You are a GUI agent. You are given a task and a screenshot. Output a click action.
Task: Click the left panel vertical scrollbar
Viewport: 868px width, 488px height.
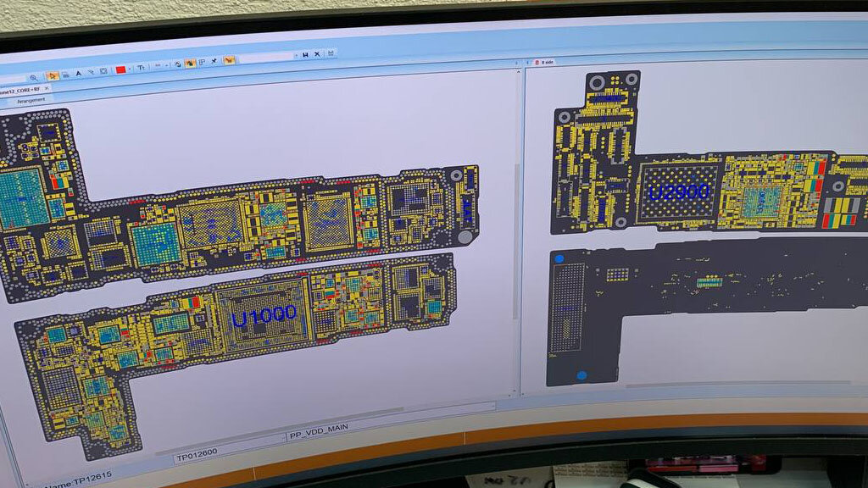point(515,241)
